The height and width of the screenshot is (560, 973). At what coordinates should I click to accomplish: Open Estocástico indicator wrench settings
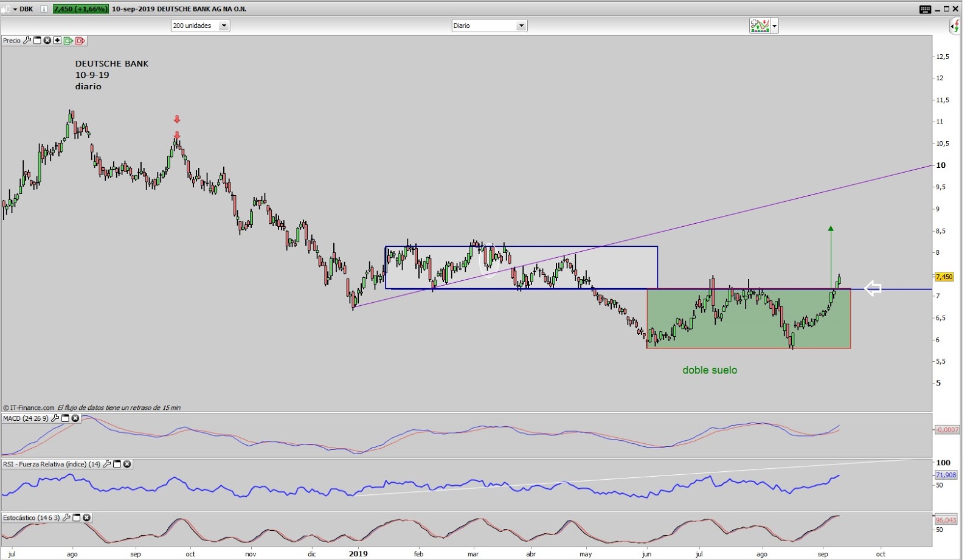66,517
